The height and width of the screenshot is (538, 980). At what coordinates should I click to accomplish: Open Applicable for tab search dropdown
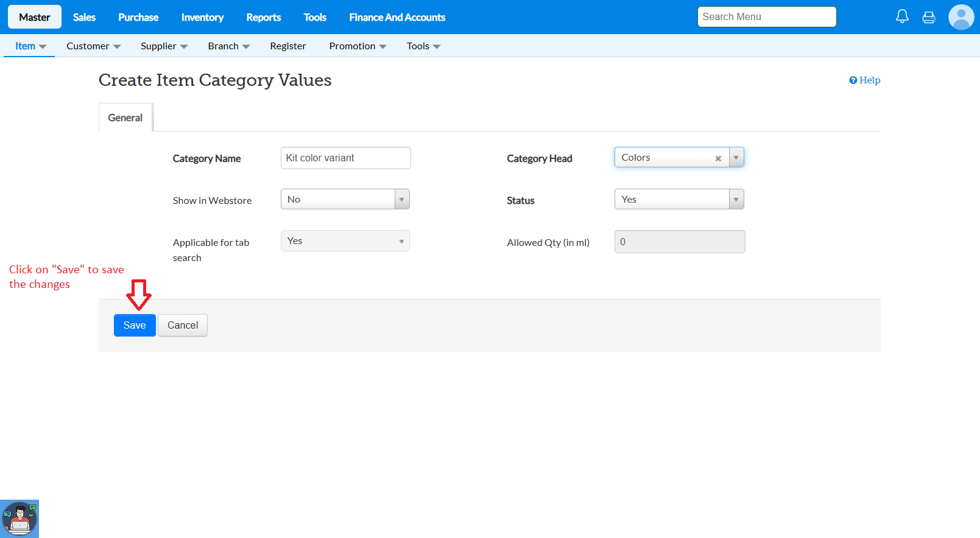(345, 241)
